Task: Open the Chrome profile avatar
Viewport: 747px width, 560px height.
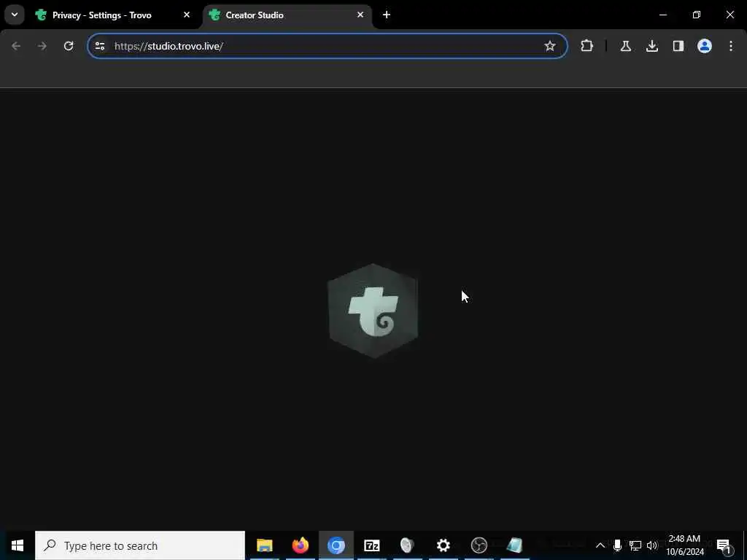Action: 704,46
